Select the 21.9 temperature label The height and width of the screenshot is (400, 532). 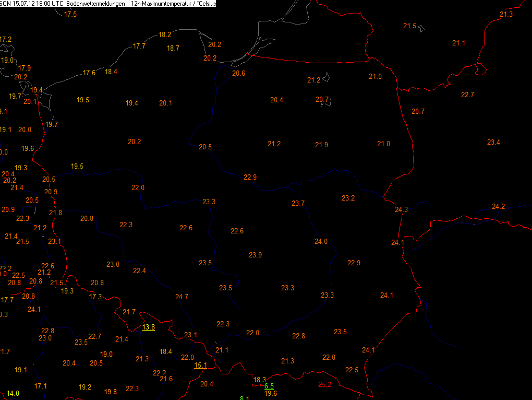321,145
